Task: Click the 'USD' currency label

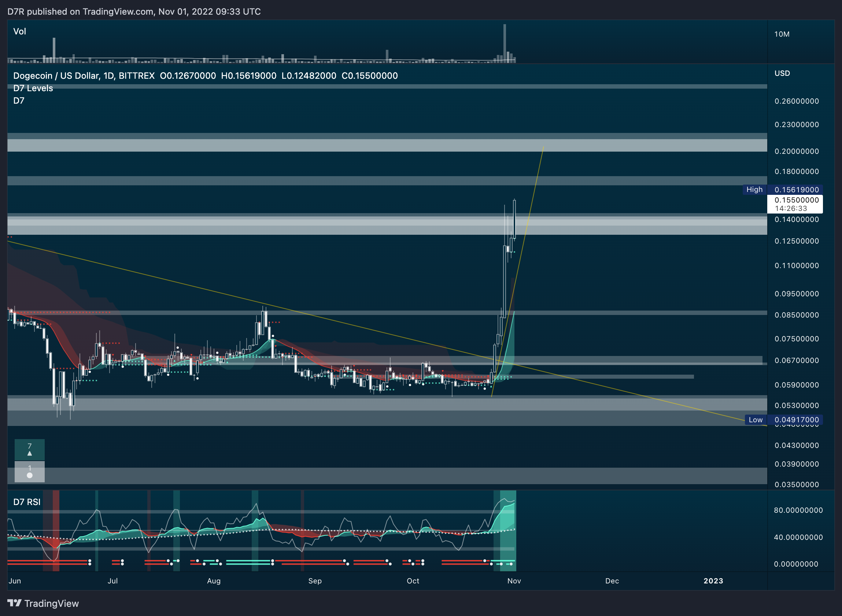Action: (x=782, y=74)
